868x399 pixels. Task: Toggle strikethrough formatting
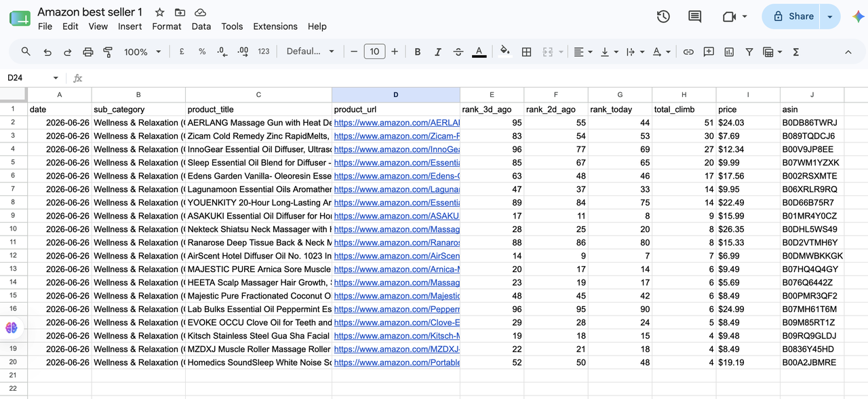click(458, 52)
